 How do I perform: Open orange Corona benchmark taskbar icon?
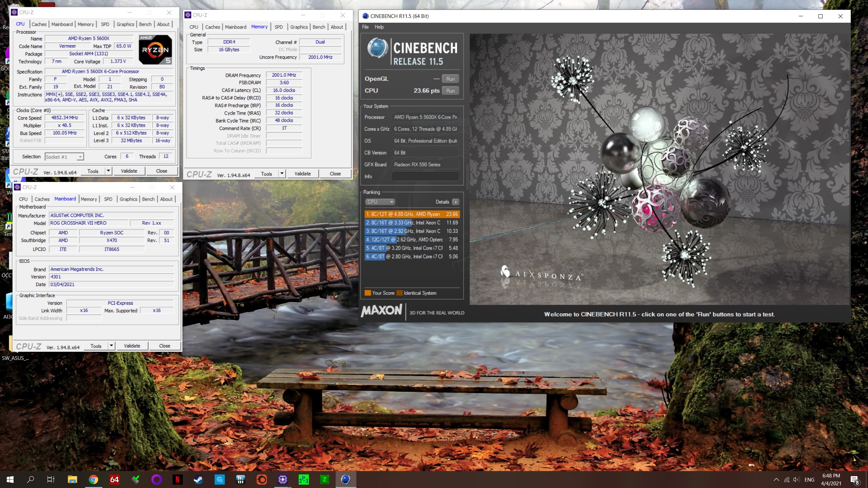click(x=261, y=480)
